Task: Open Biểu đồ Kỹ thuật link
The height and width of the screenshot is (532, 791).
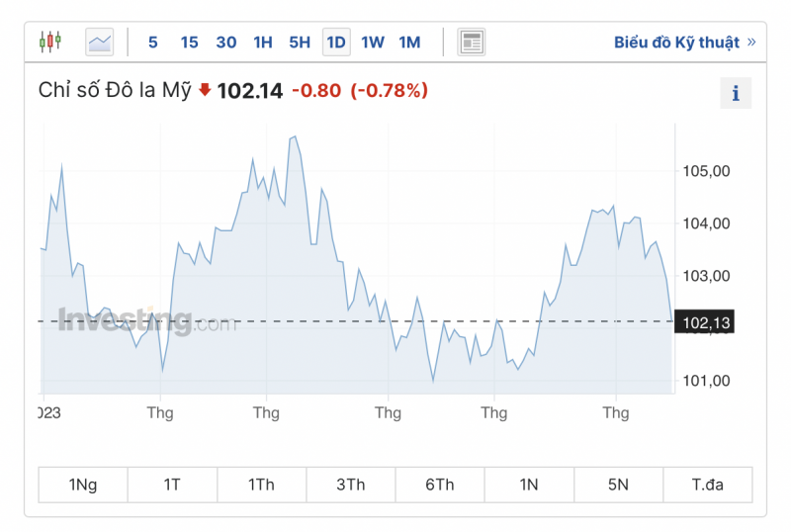Action: pyautogui.click(x=676, y=42)
